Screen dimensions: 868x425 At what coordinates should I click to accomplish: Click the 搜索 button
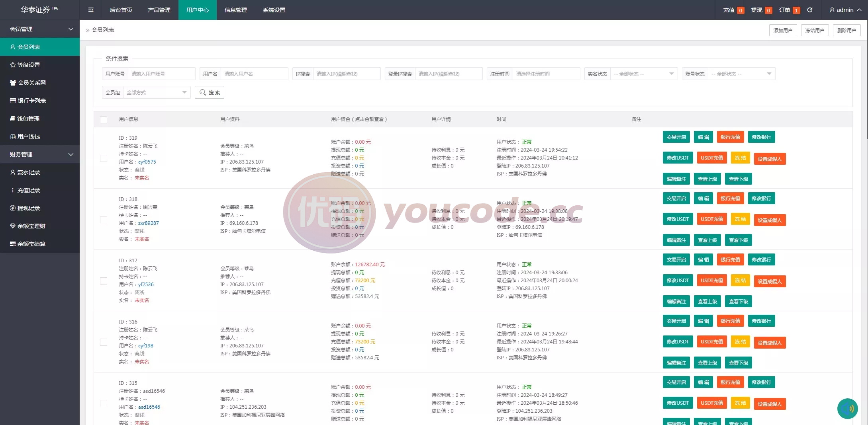(x=210, y=92)
